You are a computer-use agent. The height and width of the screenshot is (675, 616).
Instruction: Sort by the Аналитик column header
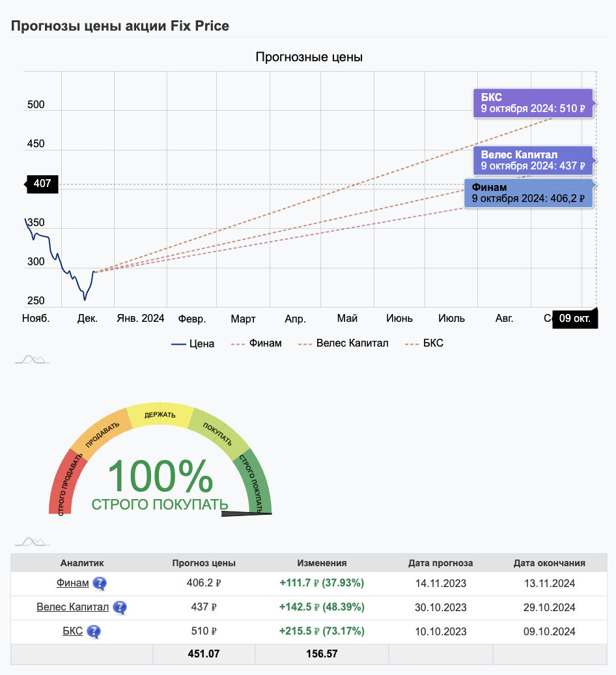point(82,563)
